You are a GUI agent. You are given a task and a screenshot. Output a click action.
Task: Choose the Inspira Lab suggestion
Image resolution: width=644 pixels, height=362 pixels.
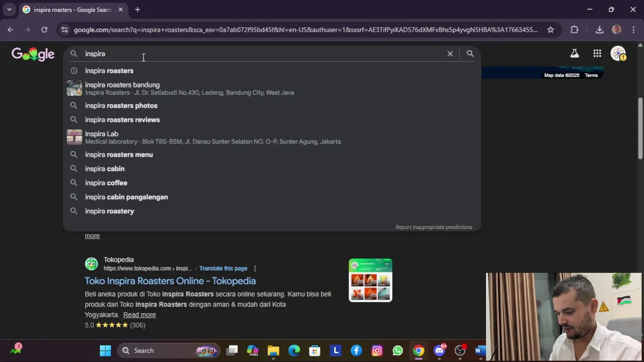[272, 137]
